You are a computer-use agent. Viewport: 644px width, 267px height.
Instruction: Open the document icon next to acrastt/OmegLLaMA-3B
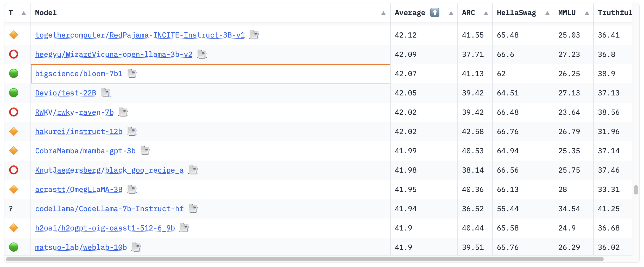(x=132, y=189)
